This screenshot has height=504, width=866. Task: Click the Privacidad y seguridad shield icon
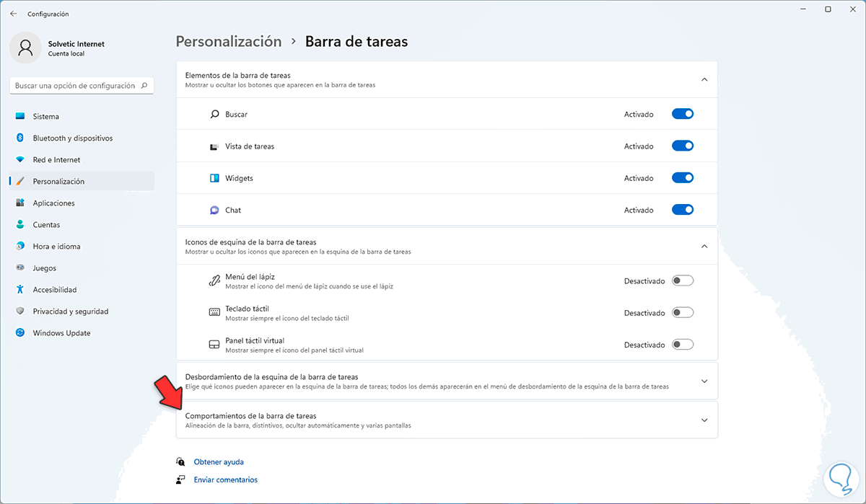coord(19,311)
